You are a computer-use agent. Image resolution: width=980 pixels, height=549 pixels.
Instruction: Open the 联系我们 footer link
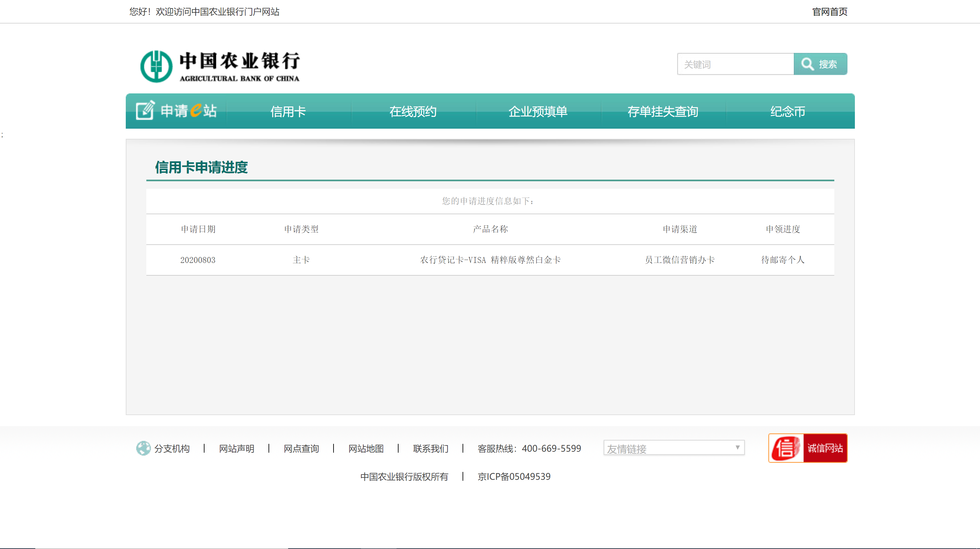(431, 448)
